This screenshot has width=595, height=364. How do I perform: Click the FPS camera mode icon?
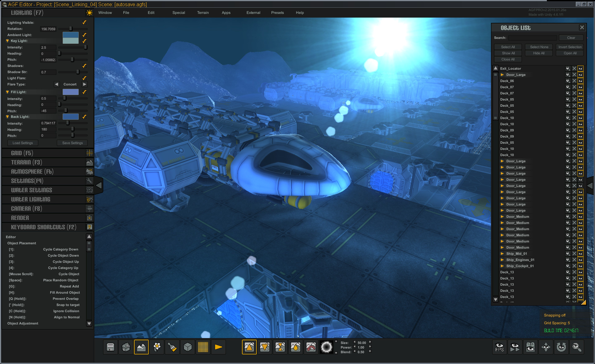pos(500,347)
